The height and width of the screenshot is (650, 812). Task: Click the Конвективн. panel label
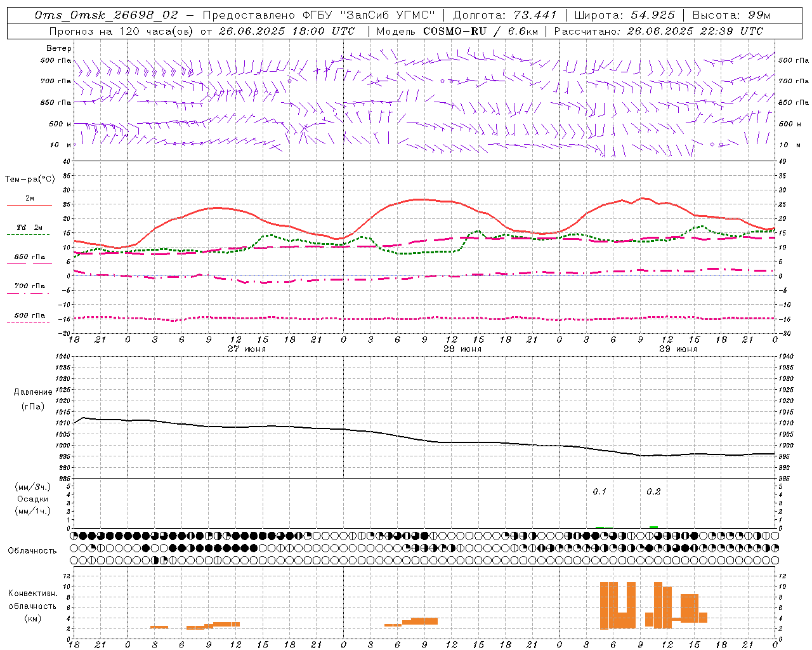click(x=33, y=593)
